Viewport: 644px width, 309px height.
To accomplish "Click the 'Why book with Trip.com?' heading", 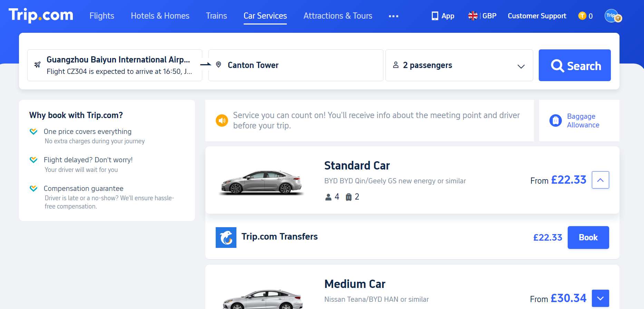I will coord(76,115).
